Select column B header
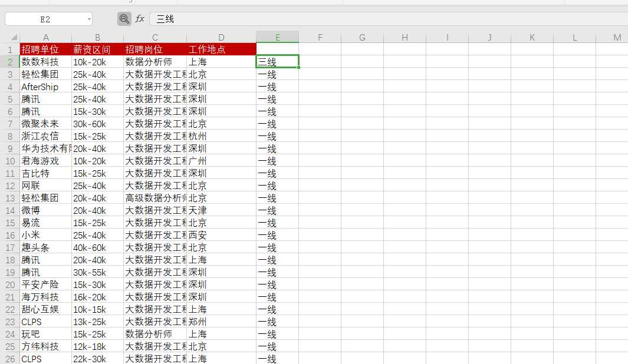 coord(98,37)
